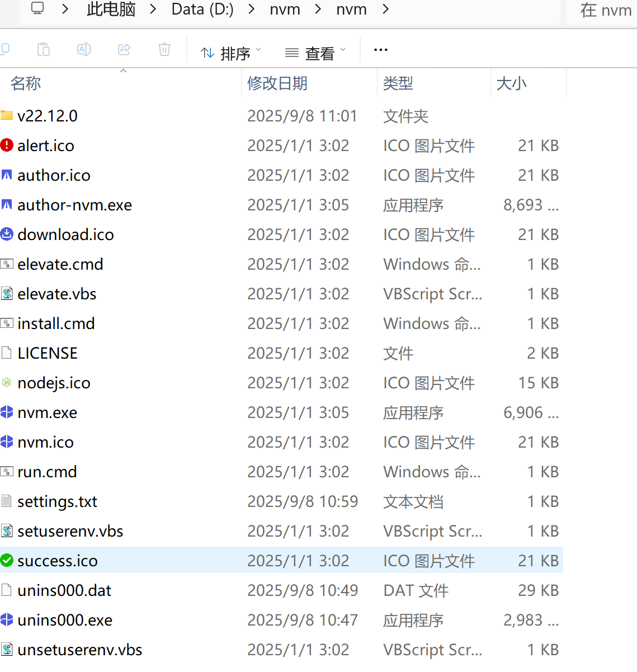Select file name author-nvm.exe
Viewport: 637px width, 672px height.
coord(75,205)
